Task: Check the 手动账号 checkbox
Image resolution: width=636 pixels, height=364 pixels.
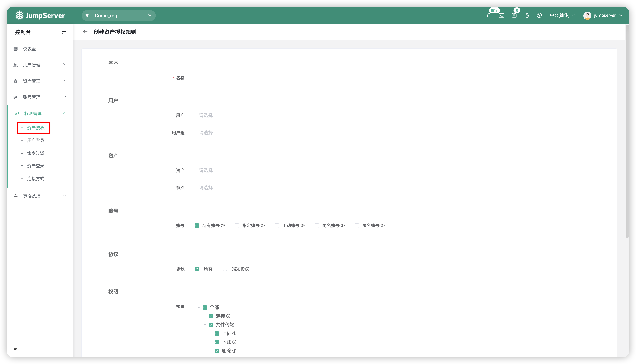Action: 277,226
